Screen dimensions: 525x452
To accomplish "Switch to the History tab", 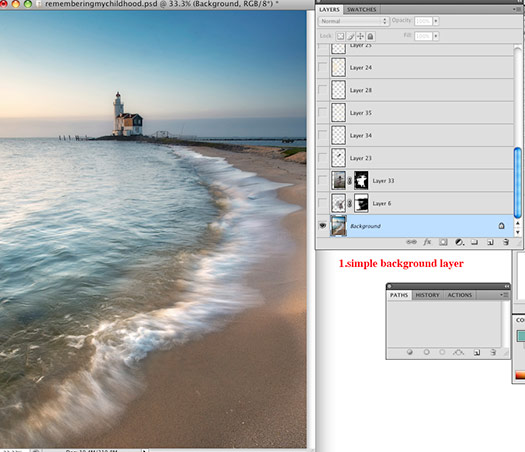I will (427, 295).
